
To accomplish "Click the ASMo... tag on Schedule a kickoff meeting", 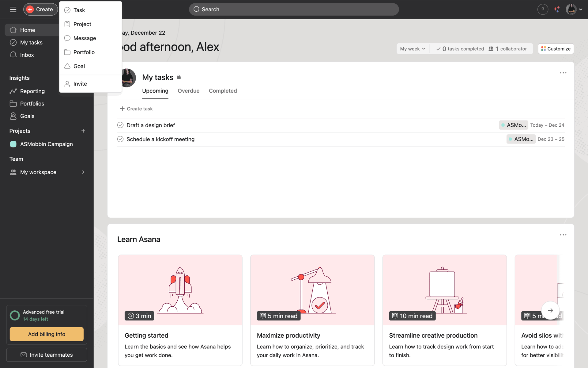I will 521,139.
